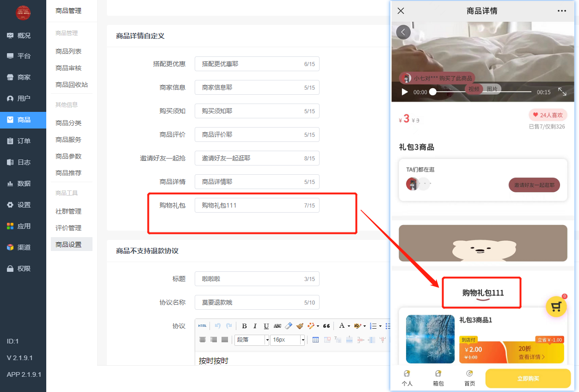Toggle underline formatting in the editor
Screen dimensions: 579x392
pyautogui.click(x=266, y=326)
